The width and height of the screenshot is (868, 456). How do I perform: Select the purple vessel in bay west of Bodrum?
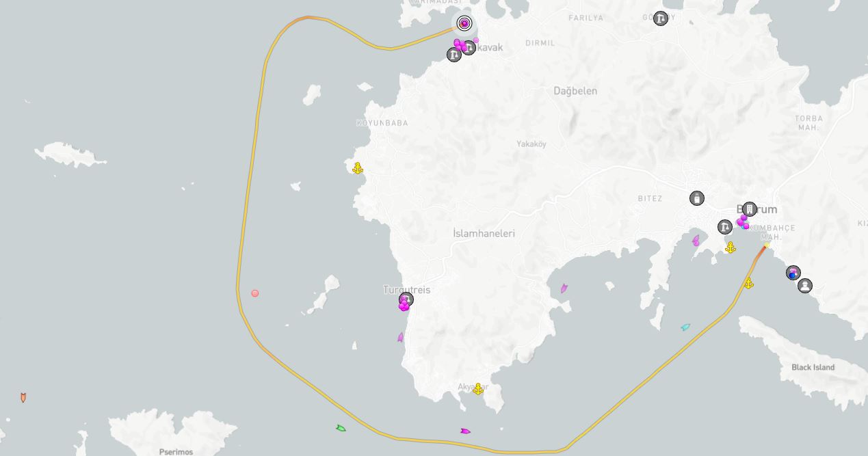tap(696, 241)
